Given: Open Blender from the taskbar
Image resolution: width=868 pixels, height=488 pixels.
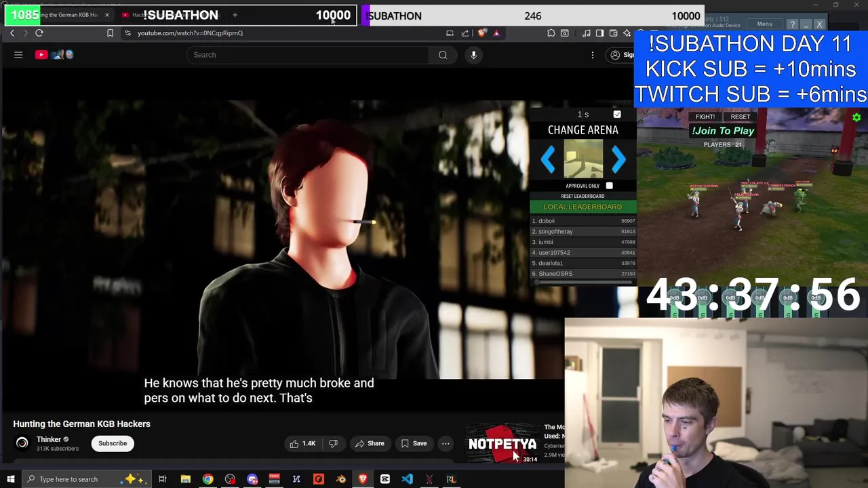Looking at the screenshot, I should pos(340,479).
